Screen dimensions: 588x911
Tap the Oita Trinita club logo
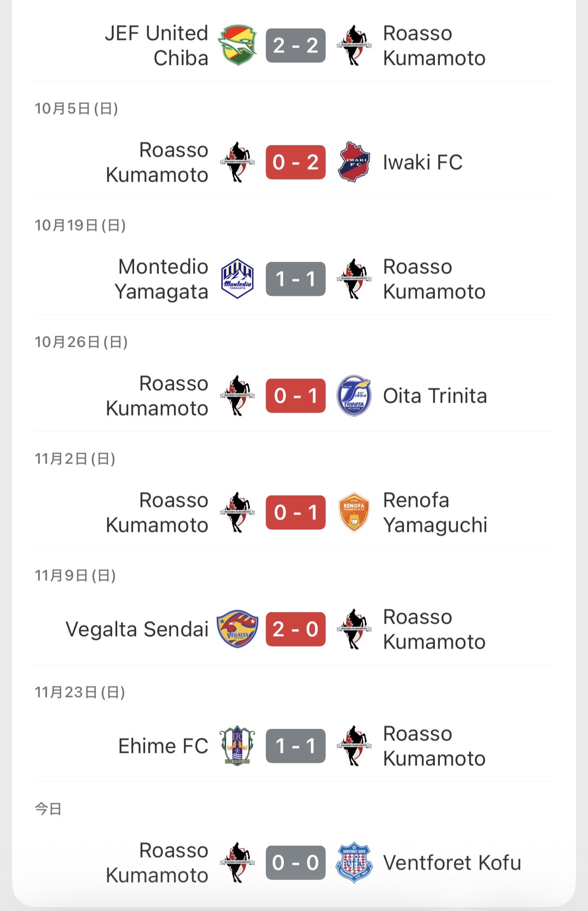pos(354,396)
